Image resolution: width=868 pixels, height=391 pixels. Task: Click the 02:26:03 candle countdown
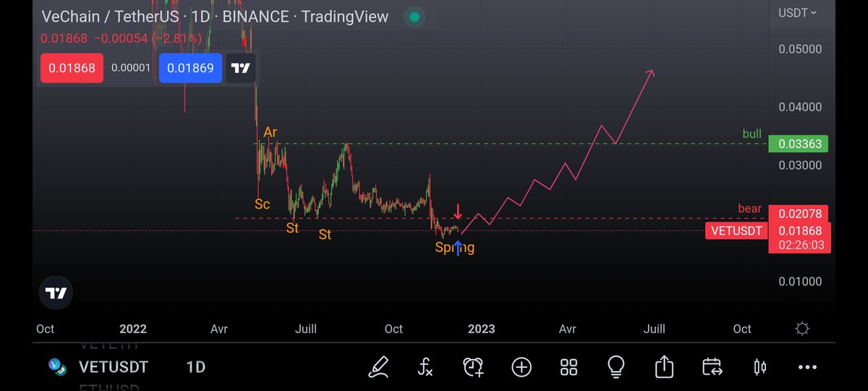pyautogui.click(x=800, y=245)
